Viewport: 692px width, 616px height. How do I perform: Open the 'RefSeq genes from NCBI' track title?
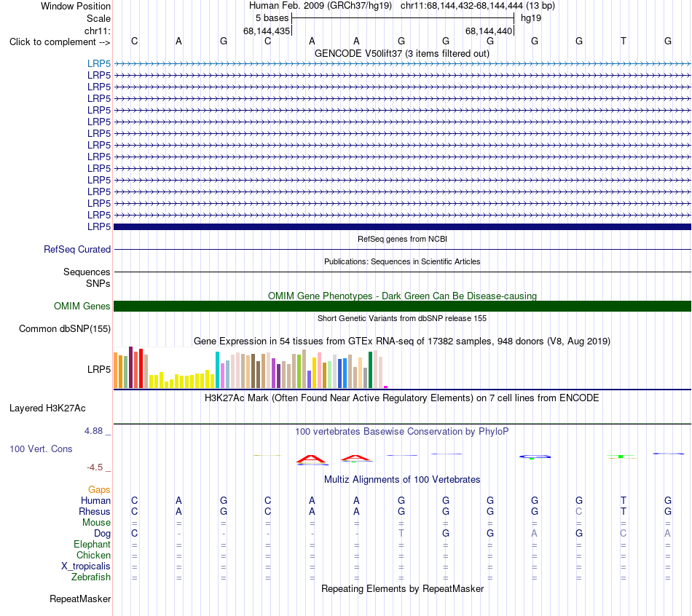402,239
